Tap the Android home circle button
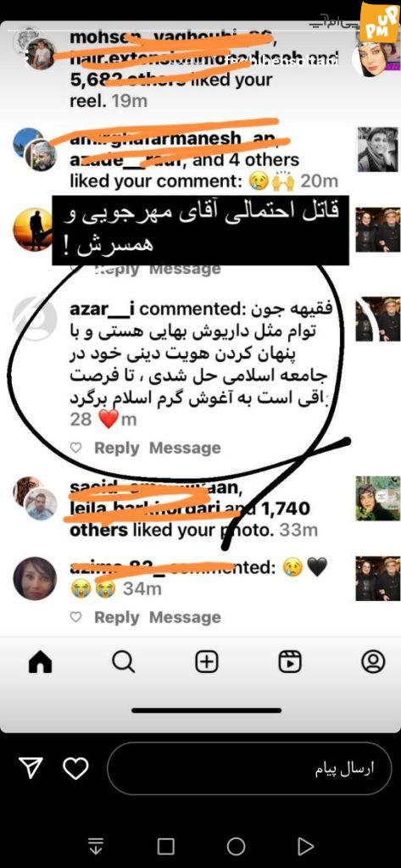The height and width of the screenshot is (868, 401). [x=236, y=846]
